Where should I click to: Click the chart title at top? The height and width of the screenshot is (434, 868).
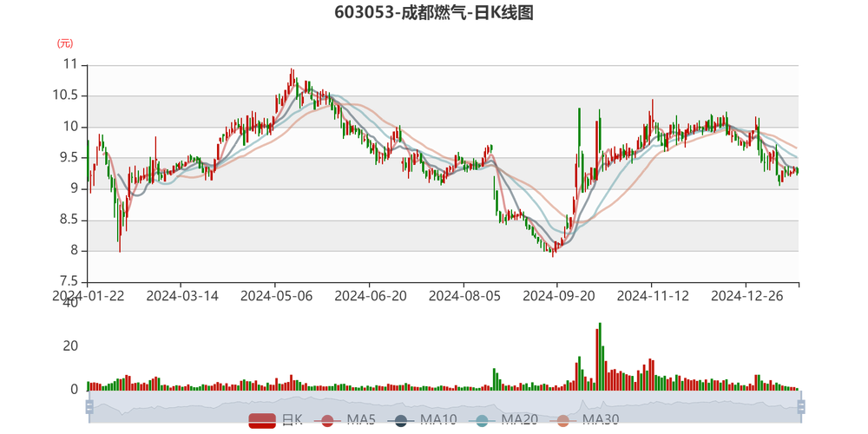click(433, 13)
